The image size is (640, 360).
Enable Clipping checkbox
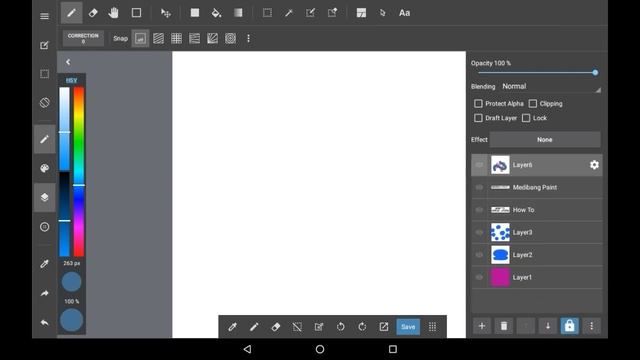[x=533, y=104]
